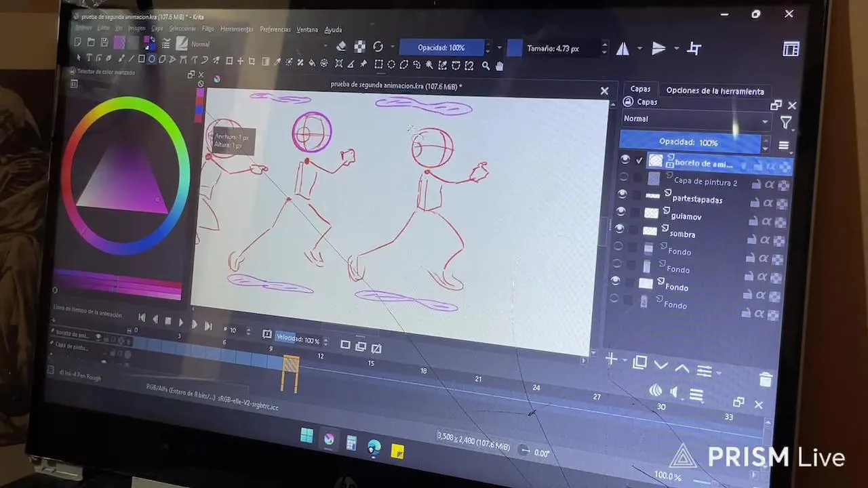
Task: Open layer properties menu icon dropdown
Action: click(718, 373)
